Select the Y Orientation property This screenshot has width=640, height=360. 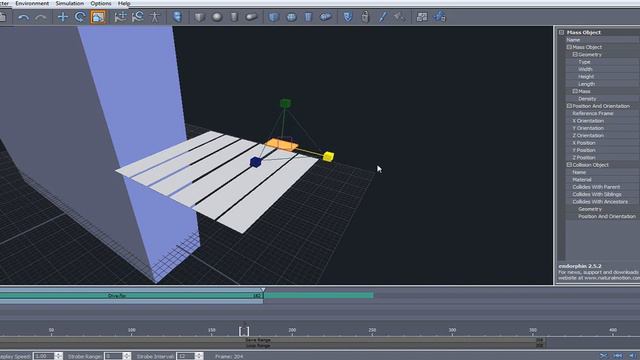point(602,128)
